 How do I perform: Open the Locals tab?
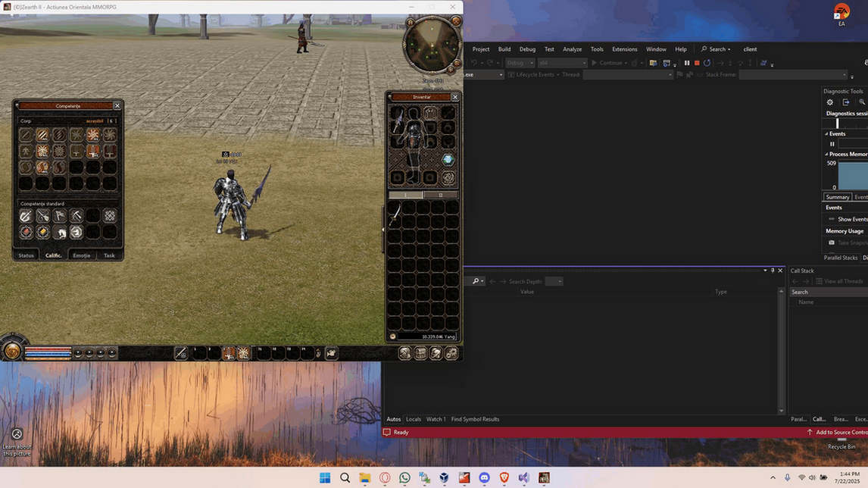click(414, 419)
